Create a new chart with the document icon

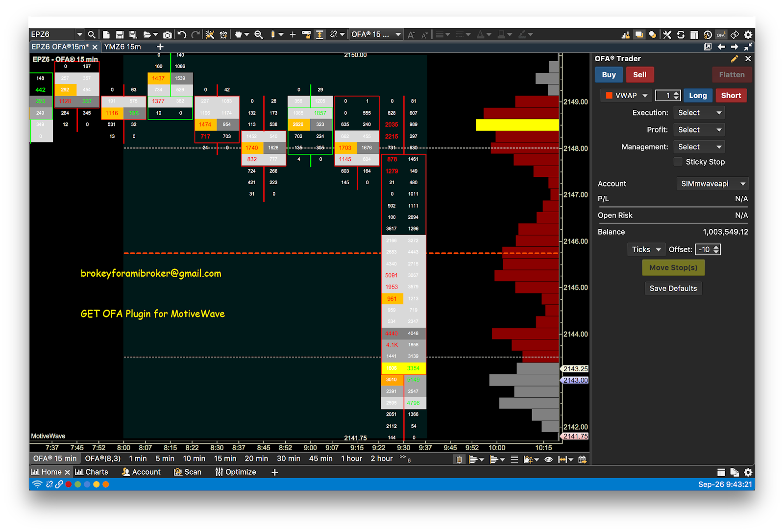point(106,34)
